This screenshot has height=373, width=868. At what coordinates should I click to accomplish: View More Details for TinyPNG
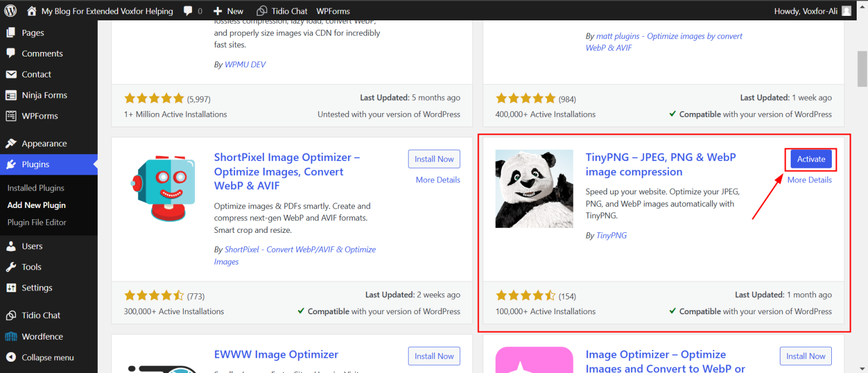[809, 179]
